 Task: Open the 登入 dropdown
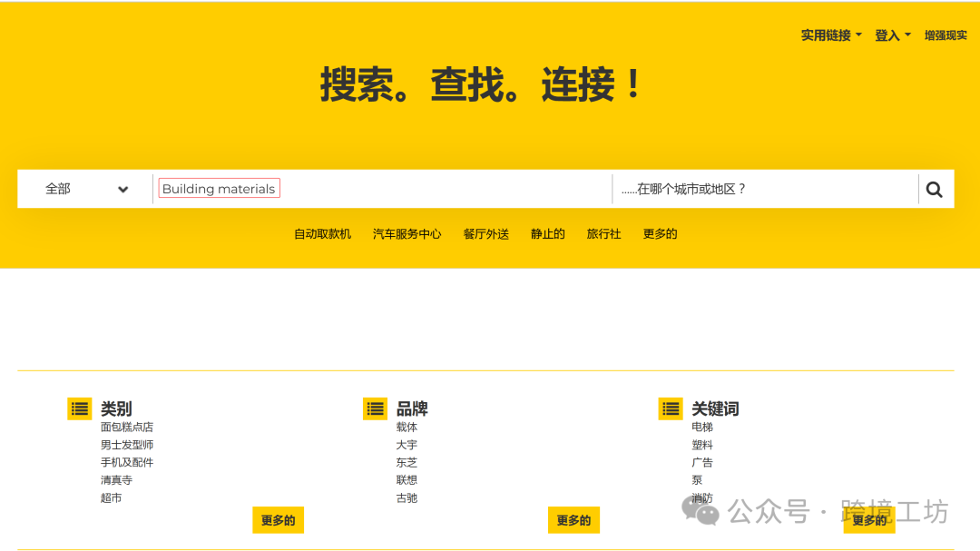click(891, 35)
